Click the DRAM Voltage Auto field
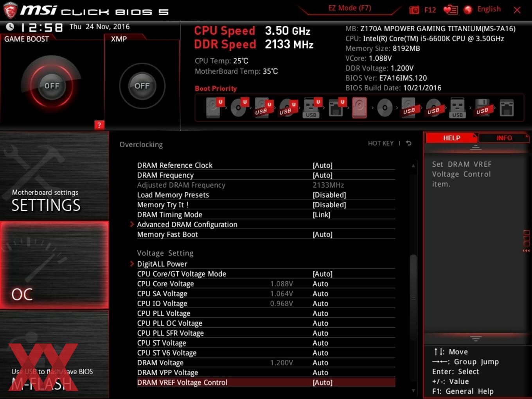 [320, 363]
